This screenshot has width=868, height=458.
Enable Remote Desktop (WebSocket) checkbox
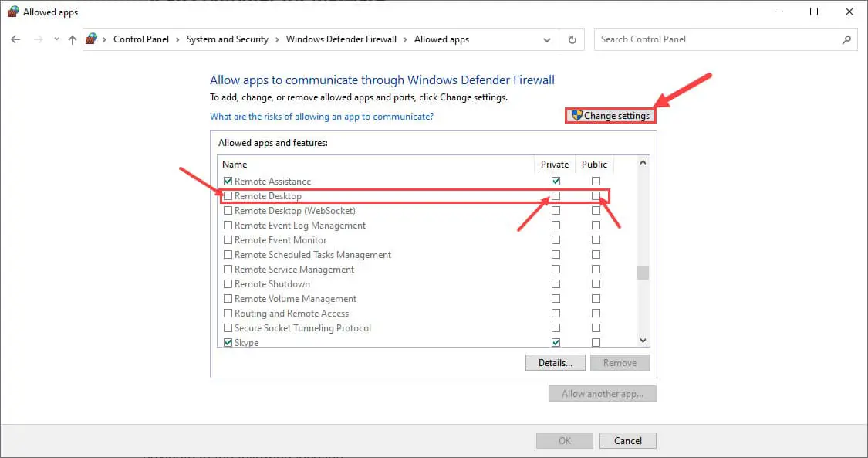click(228, 210)
